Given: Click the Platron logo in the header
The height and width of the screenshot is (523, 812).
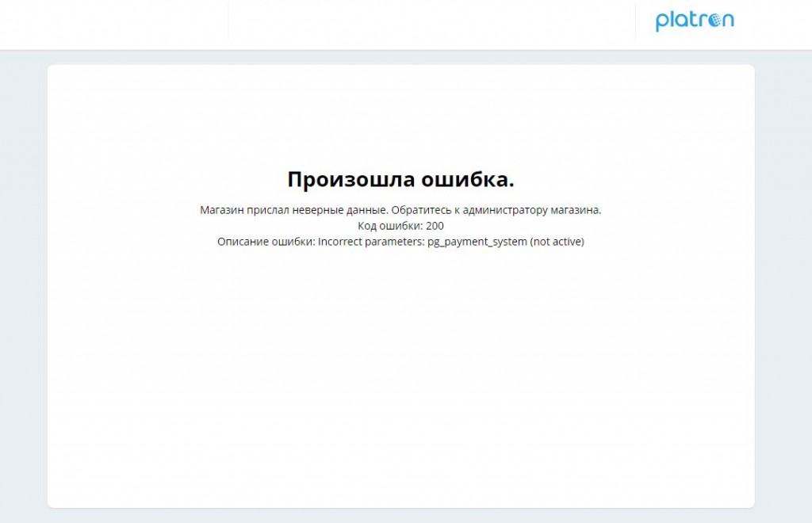Looking at the screenshot, I should pos(695,21).
